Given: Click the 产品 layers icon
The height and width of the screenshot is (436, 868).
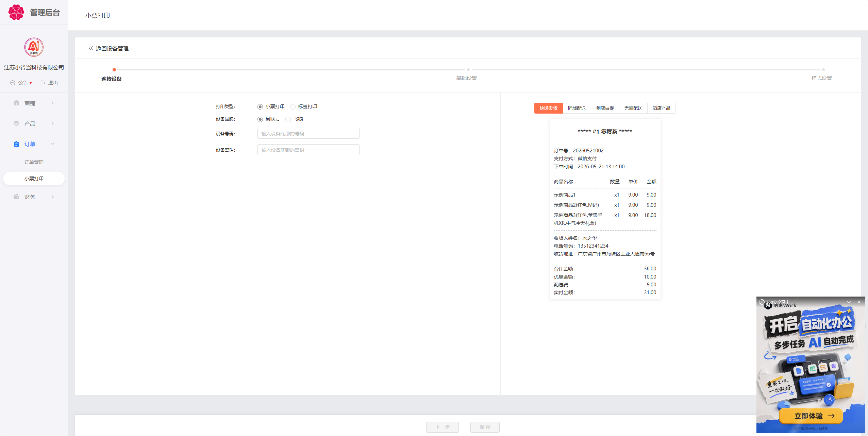Looking at the screenshot, I should pyautogui.click(x=16, y=123).
